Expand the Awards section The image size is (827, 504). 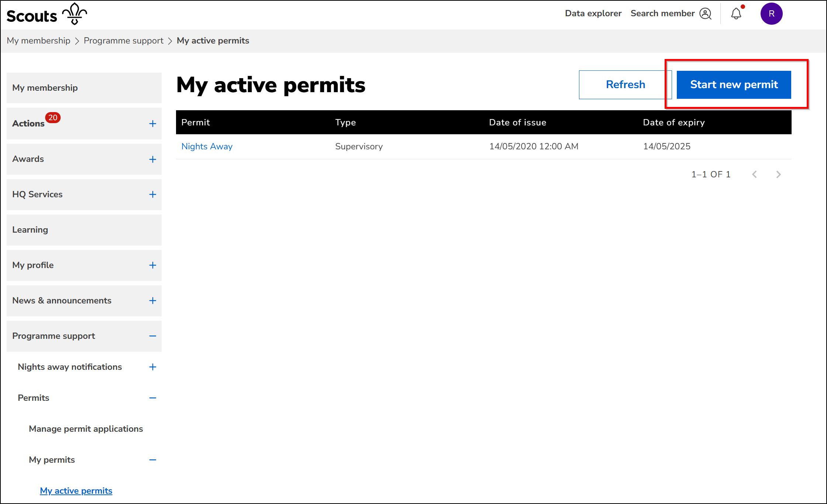152,159
